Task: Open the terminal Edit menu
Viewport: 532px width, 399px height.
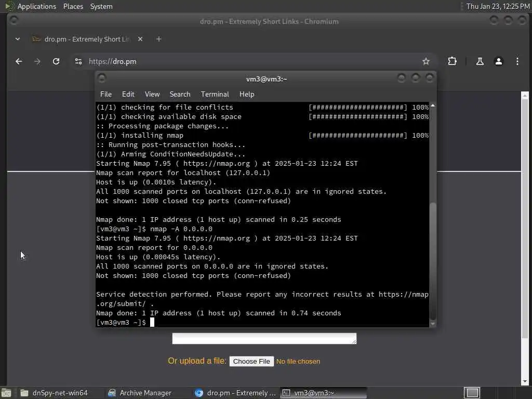Action: pos(128,95)
